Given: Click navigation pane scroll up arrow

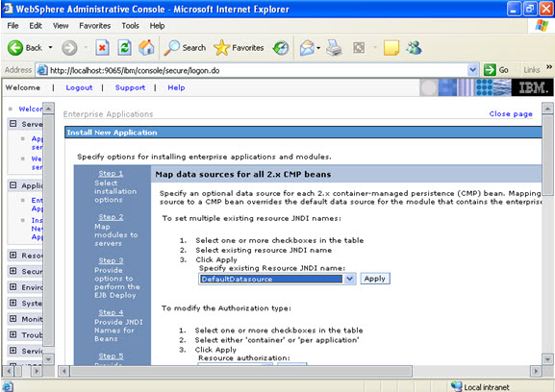Looking at the screenshot, I should tap(48, 109).
